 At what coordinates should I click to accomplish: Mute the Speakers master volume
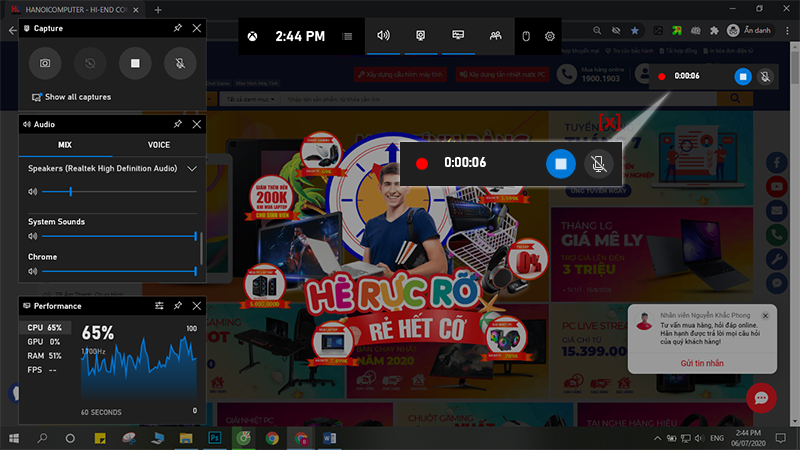tap(33, 192)
